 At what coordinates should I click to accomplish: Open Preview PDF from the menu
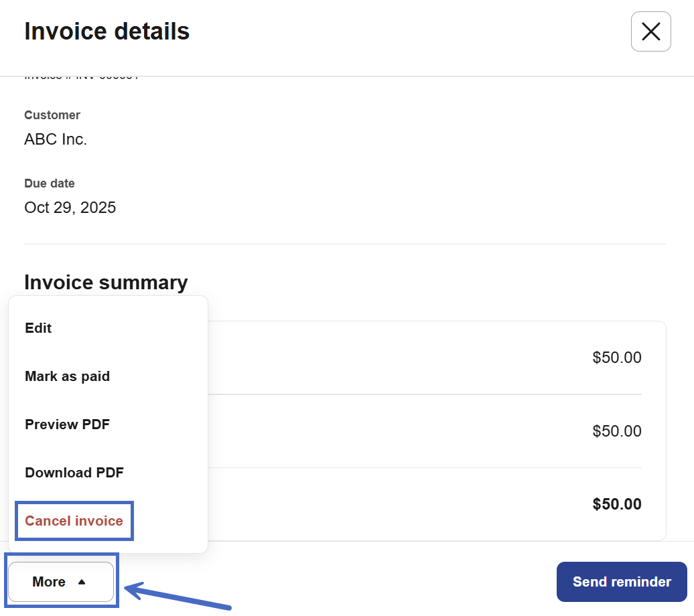[67, 425]
